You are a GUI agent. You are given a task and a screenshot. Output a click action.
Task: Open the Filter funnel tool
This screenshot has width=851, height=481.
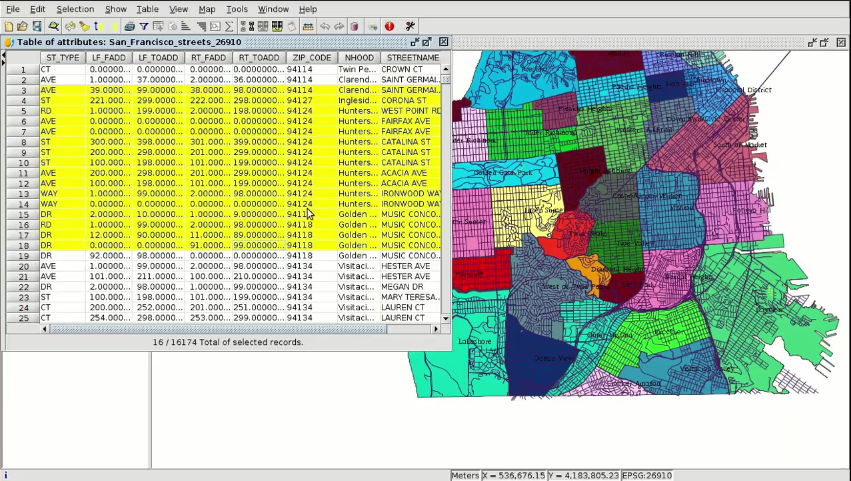coord(144,26)
